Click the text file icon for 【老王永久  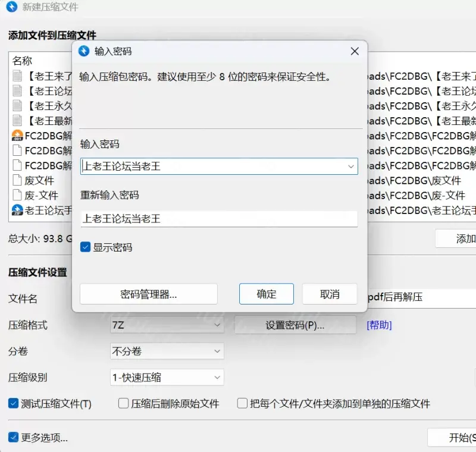(x=17, y=106)
